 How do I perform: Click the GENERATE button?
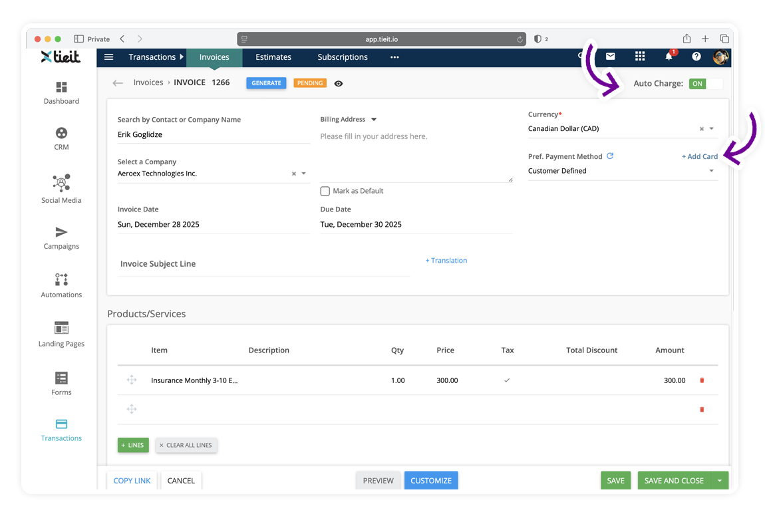[x=266, y=83]
